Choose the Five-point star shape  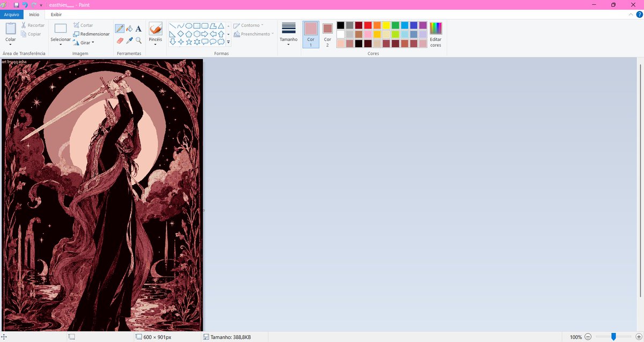tap(189, 42)
